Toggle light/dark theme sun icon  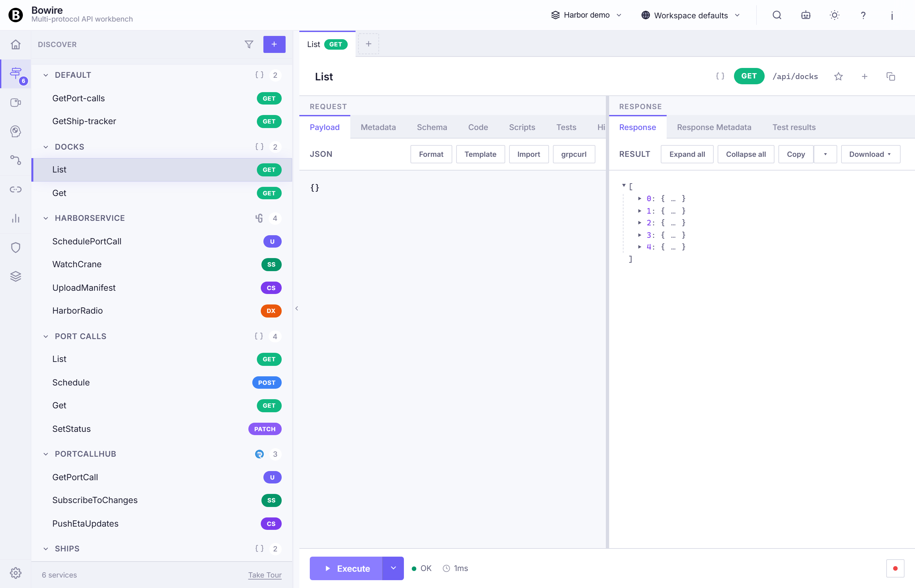(x=834, y=15)
